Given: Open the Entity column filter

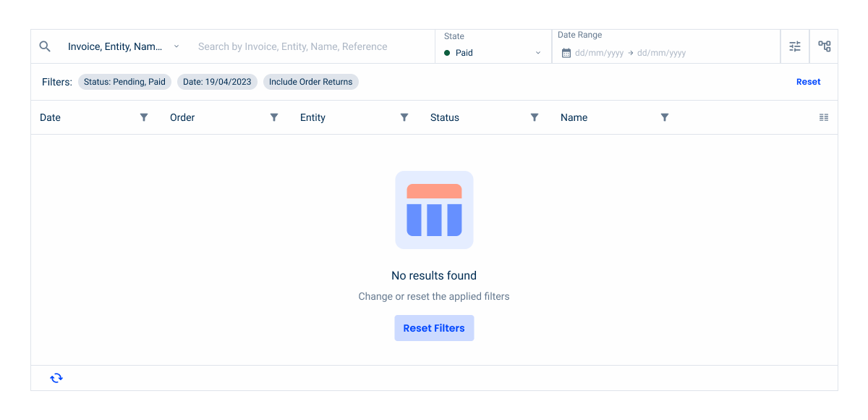Looking at the screenshot, I should tap(404, 117).
